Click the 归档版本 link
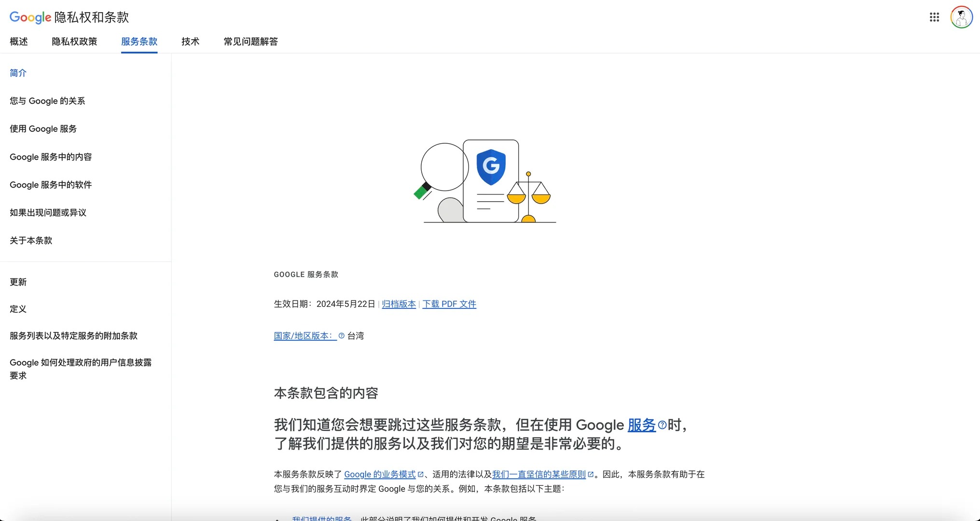The image size is (980, 521). coord(399,304)
